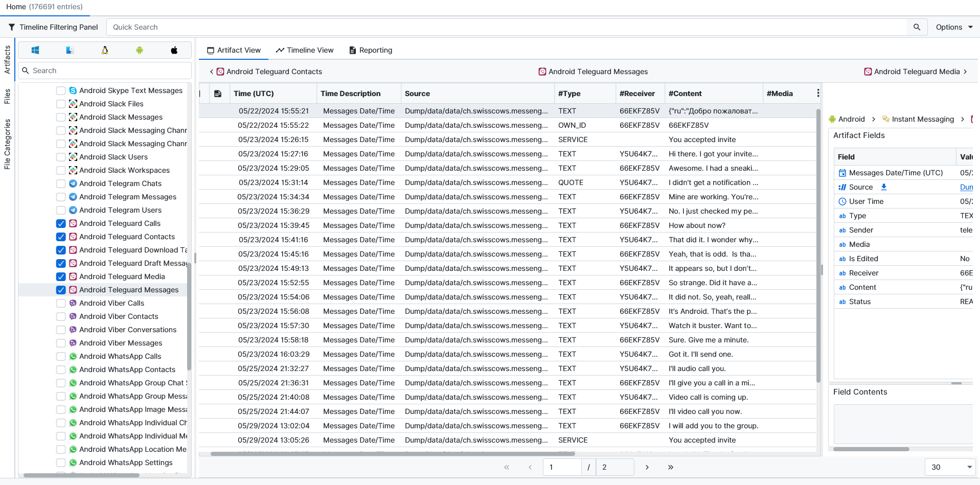Viewport: 980px width, 485px height.
Task: Open the Options dropdown
Action: [x=954, y=27]
